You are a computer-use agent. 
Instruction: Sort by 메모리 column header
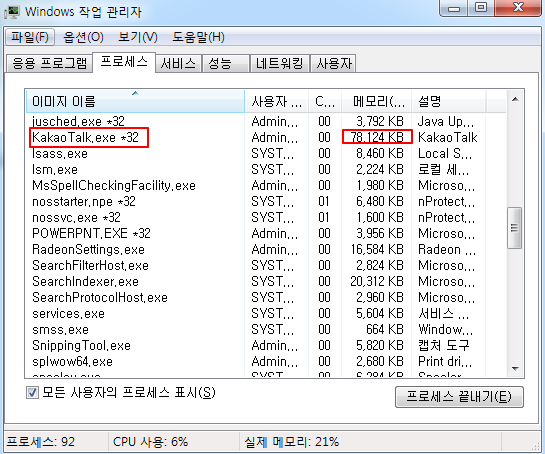(377, 101)
